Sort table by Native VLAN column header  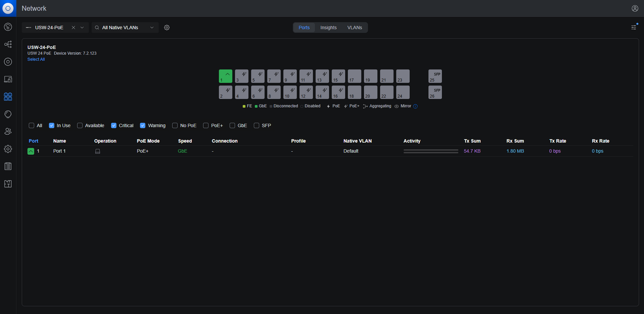[357, 141]
